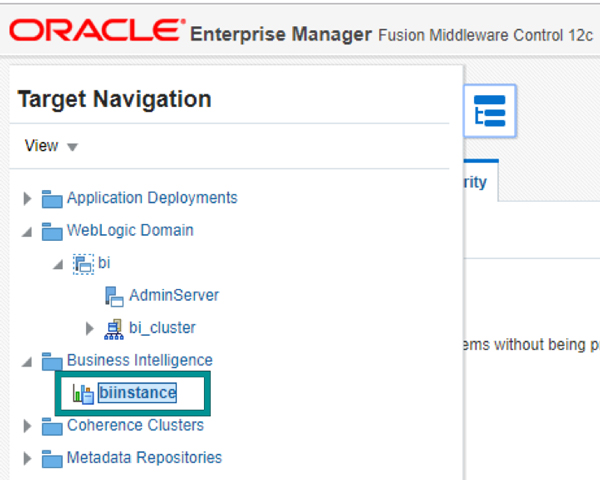
Task: Open the Business Intelligence link
Action: point(140,361)
